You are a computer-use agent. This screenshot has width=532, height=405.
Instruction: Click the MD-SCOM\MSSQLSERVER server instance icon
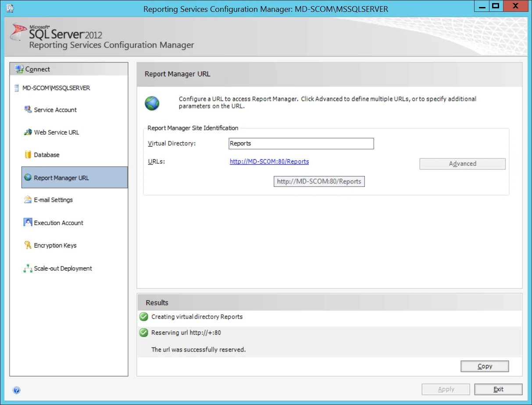coord(17,88)
